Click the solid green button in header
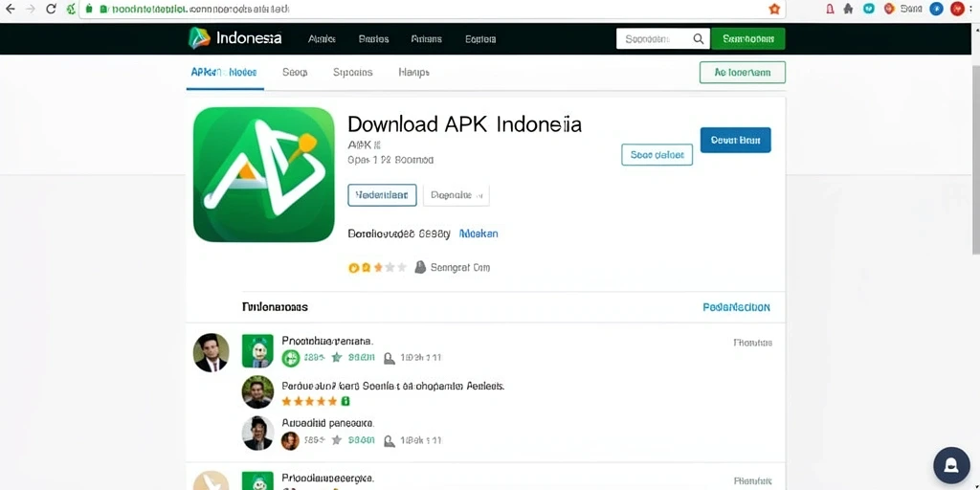 point(748,38)
